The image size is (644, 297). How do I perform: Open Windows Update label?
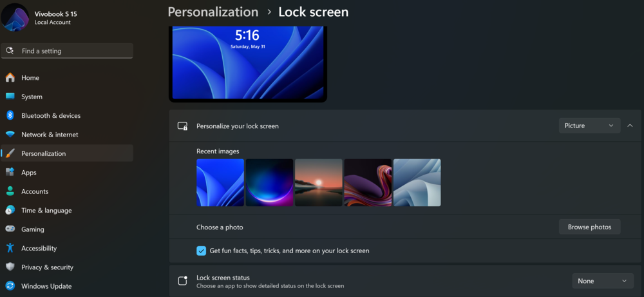(46, 286)
